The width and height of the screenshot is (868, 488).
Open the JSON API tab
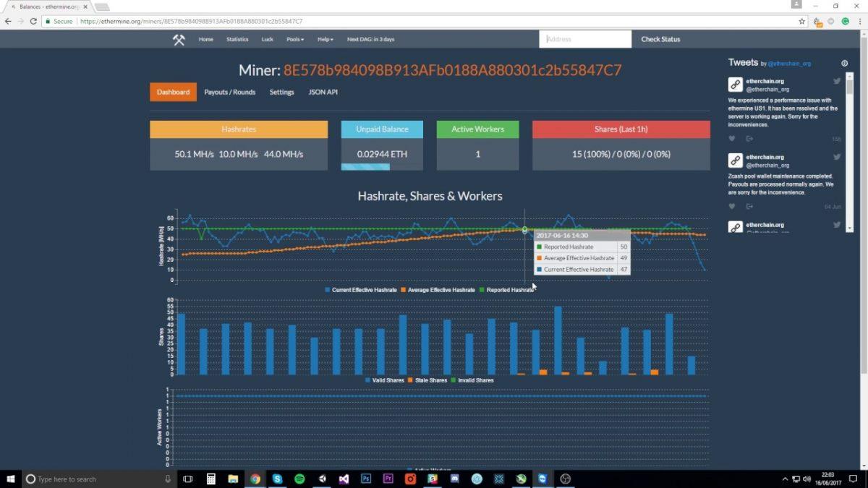(323, 93)
